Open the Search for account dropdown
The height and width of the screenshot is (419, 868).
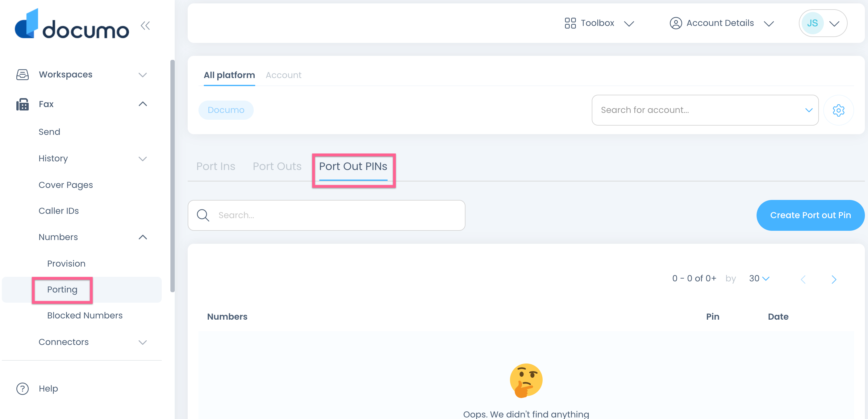[705, 110]
